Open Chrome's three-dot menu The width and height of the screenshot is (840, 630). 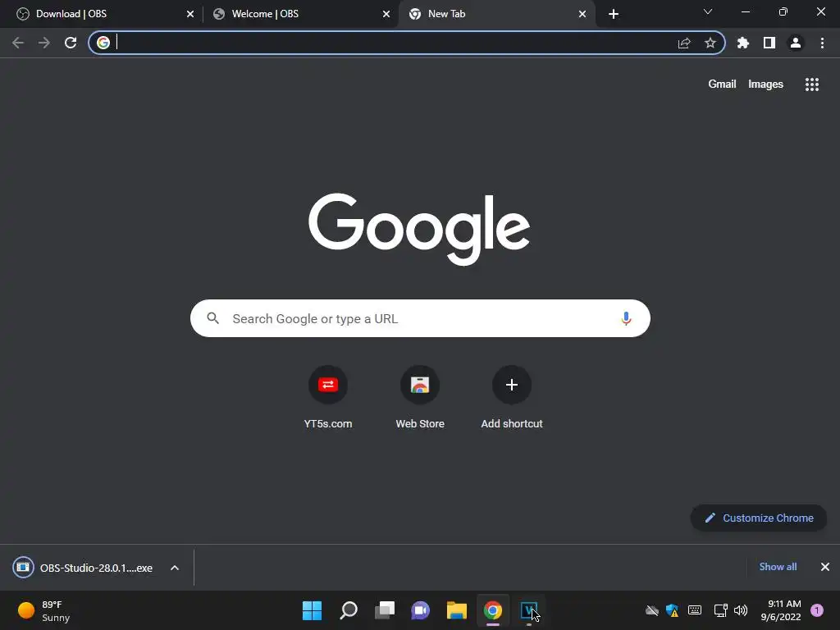point(822,43)
